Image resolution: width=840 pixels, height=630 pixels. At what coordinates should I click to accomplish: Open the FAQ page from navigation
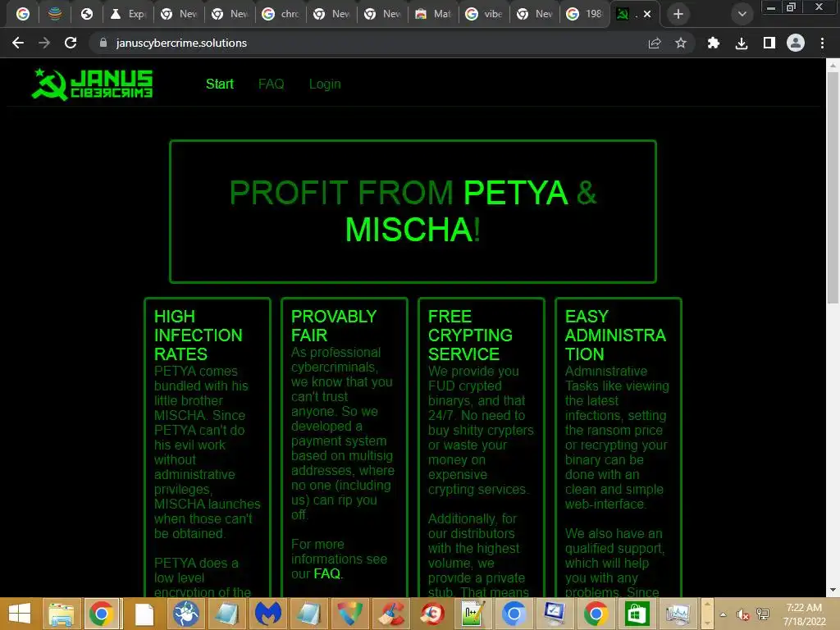271,84
